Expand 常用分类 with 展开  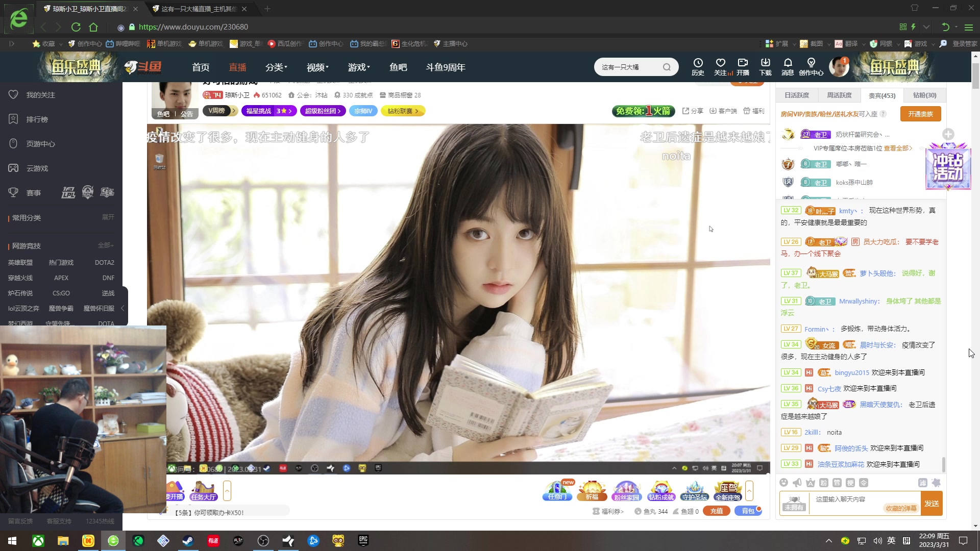pyautogui.click(x=108, y=217)
